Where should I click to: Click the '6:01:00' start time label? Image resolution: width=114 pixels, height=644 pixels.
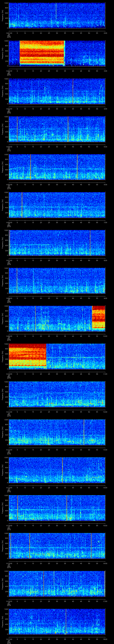tap(9, 33)
